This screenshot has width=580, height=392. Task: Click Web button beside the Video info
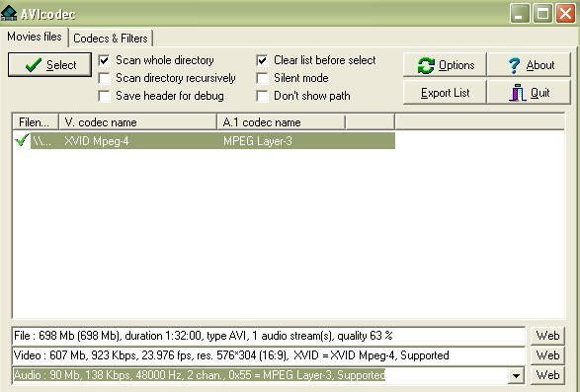547,355
